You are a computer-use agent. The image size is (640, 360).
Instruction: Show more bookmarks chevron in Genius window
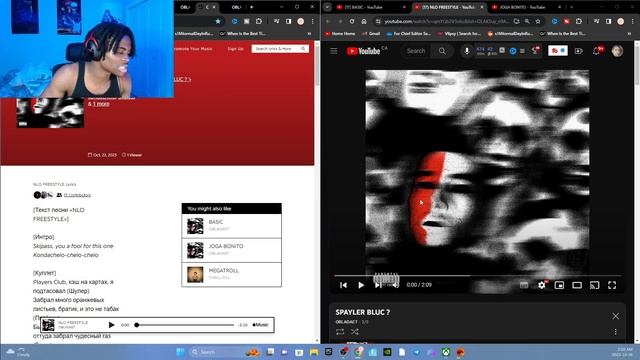pos(309,33)
